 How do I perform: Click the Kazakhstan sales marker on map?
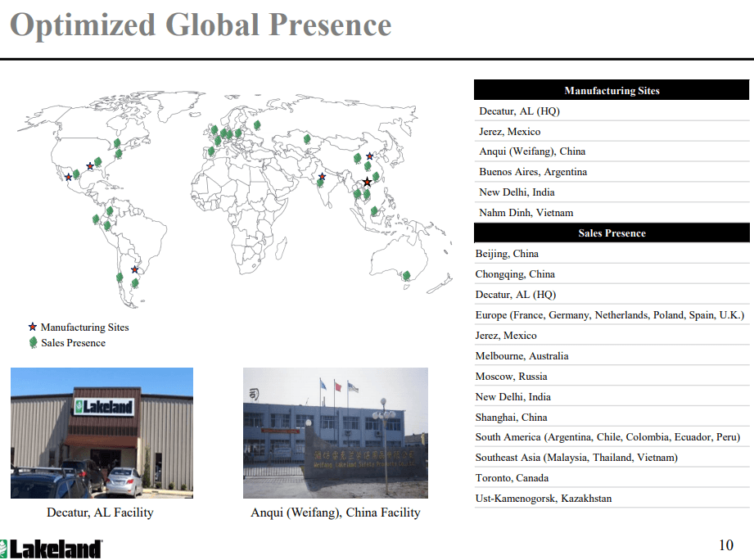307,139
